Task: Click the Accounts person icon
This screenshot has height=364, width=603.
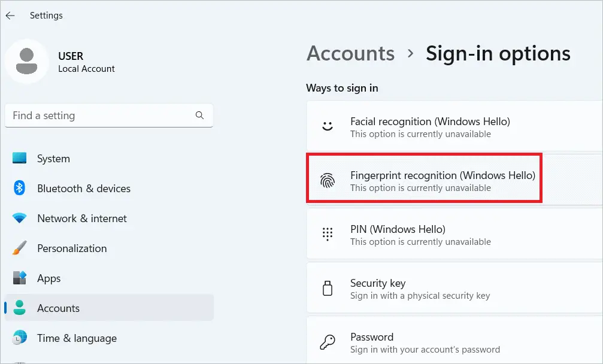Action: tap(19, 308)
